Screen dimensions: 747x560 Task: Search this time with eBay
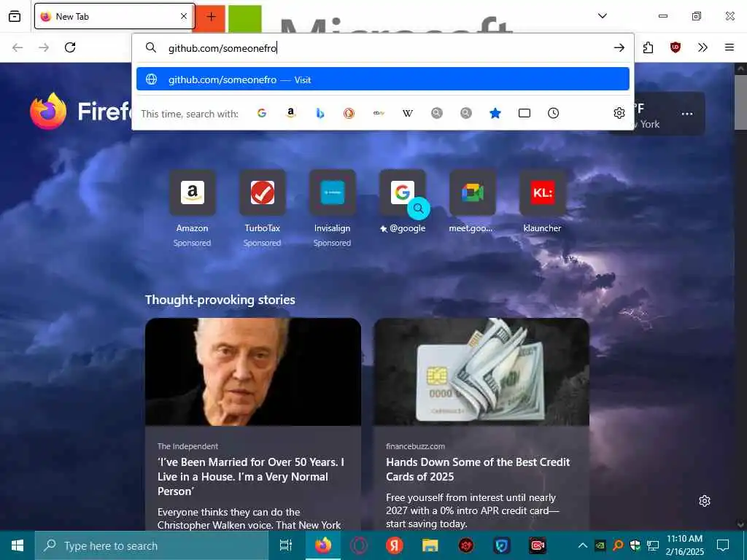coord(379,113)
